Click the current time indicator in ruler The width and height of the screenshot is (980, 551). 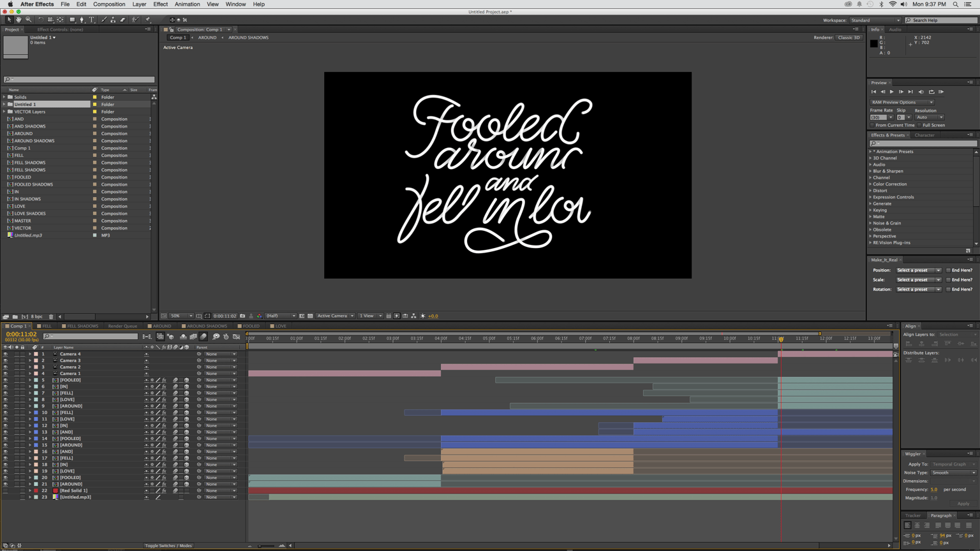coord(781,339)
